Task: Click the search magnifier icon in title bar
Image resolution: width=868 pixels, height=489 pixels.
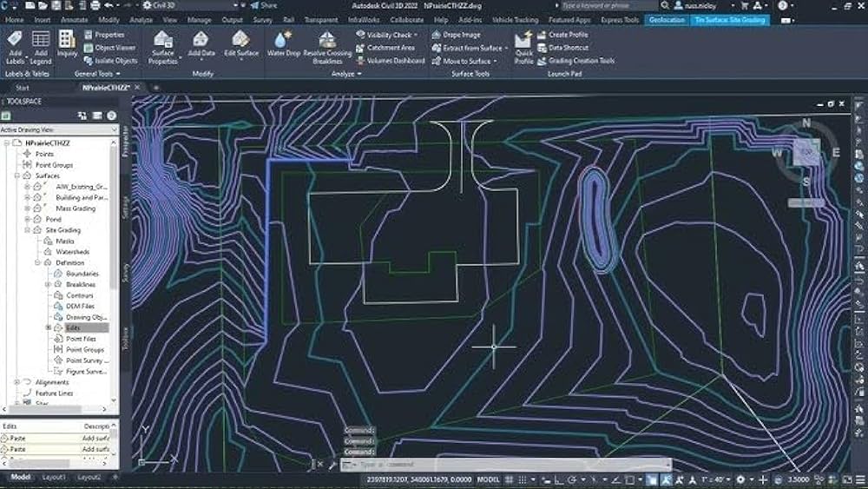Action: click(x=665, y=5)
